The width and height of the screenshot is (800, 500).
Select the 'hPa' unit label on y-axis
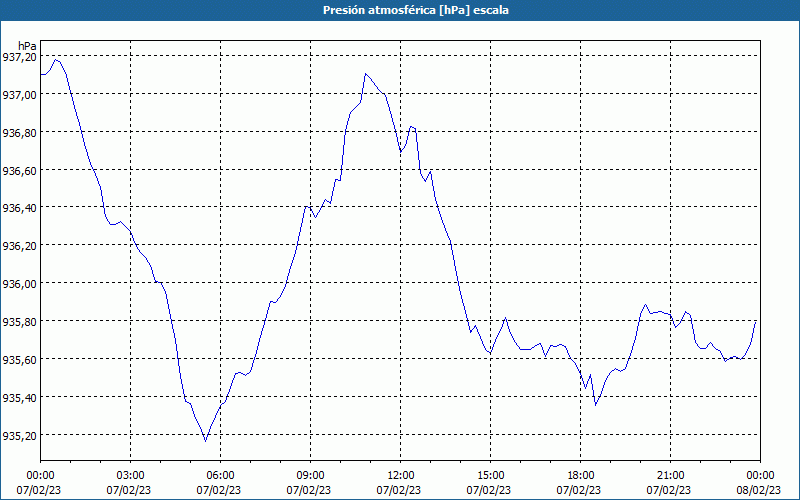coord(27,46)
